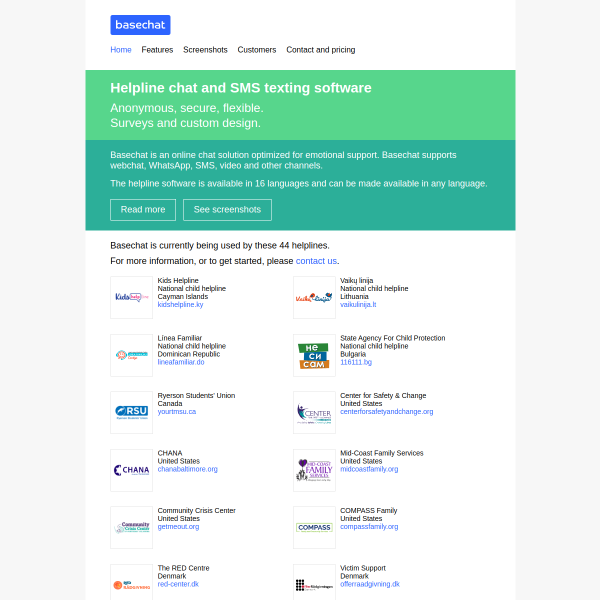Open the 116111.bg link
Image resolution: width=600 pixels, height=600 pixels.
(x=356, y=362)
